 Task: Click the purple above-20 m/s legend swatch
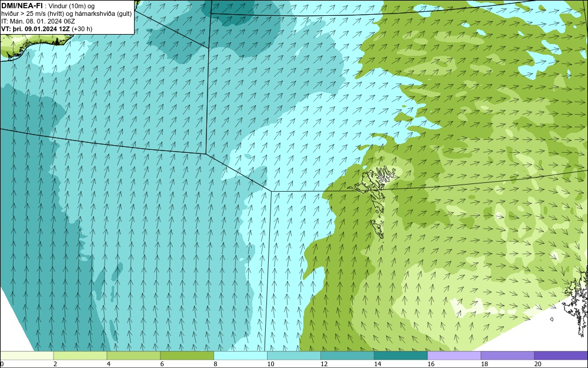tap(560, 355)
